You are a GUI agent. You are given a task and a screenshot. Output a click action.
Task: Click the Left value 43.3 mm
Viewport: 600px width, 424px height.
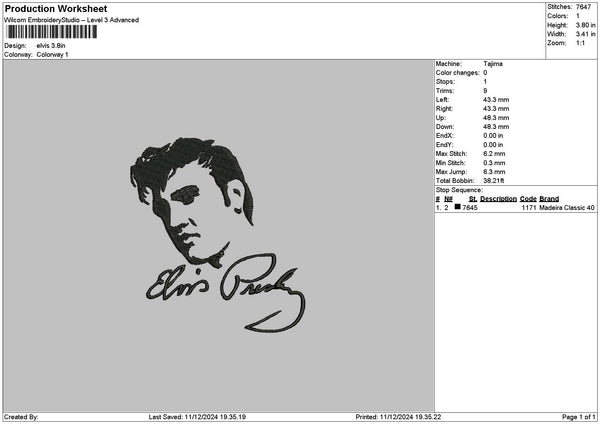pos(496,100)
